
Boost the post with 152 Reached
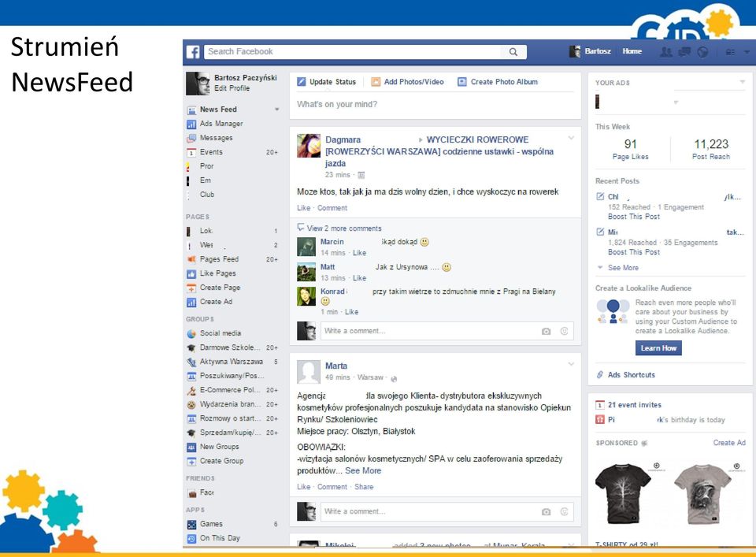tap(633, 217)
